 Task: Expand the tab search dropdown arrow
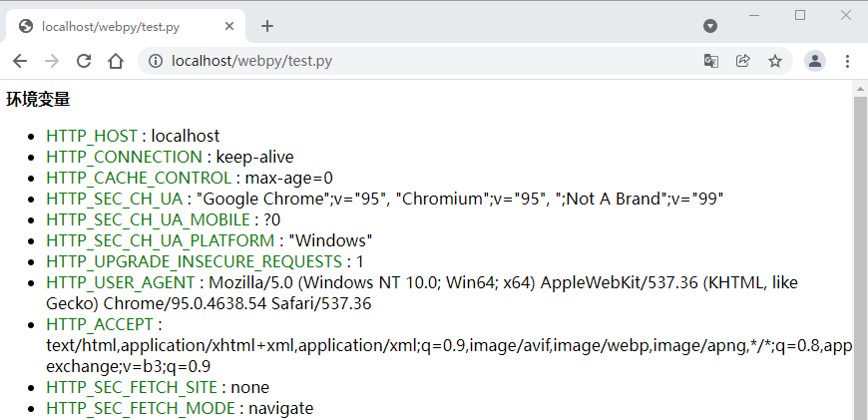pos(710,26)
